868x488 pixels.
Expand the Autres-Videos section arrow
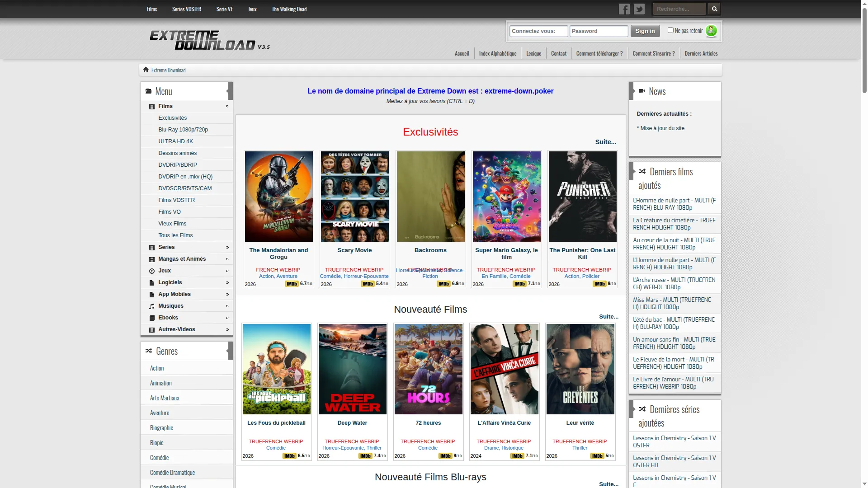click(227, 329)
